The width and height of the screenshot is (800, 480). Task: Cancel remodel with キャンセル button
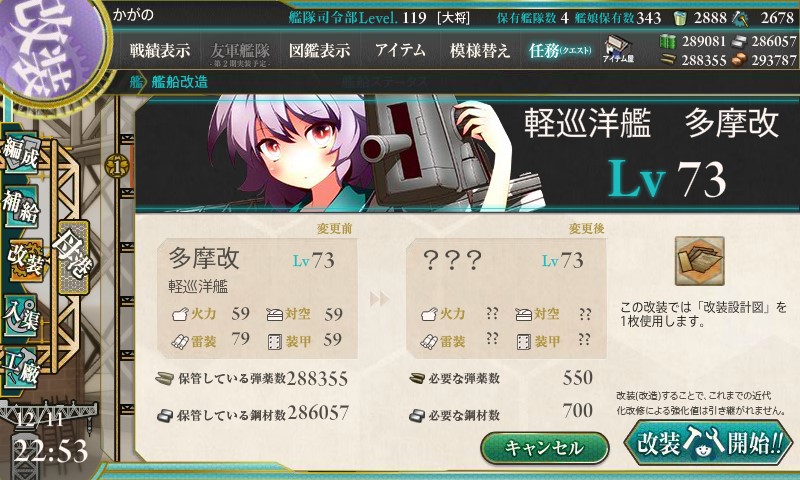(544, 448)
